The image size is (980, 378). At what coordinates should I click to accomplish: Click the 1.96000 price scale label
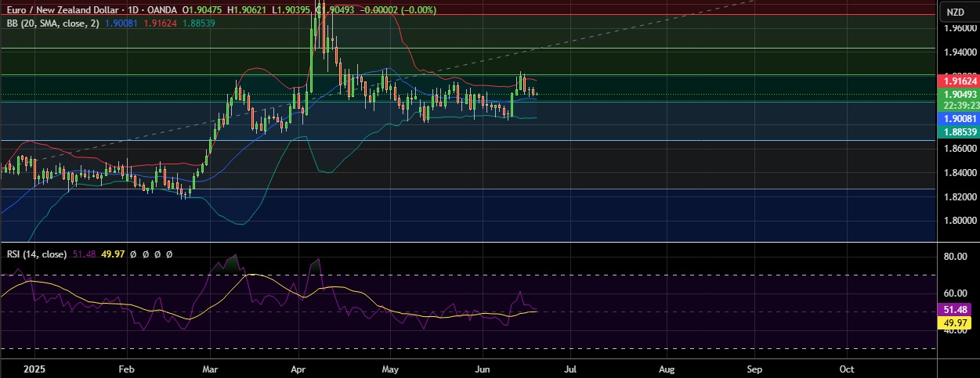tap(960, 28)
